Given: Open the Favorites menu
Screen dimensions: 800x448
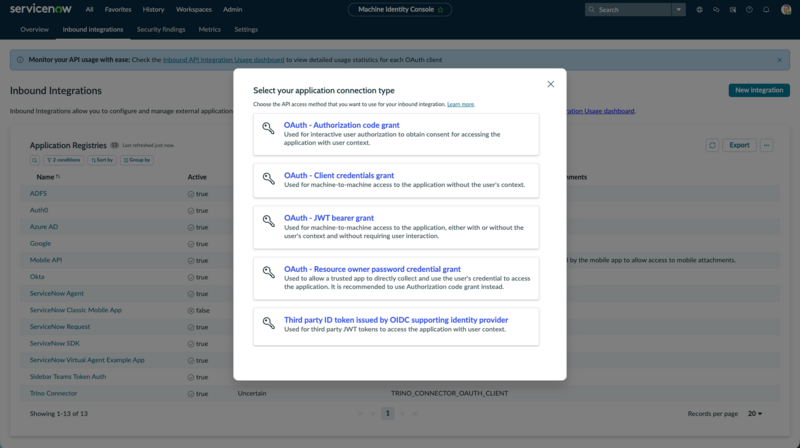Looking at the screenshot, I should click(118, 10).
